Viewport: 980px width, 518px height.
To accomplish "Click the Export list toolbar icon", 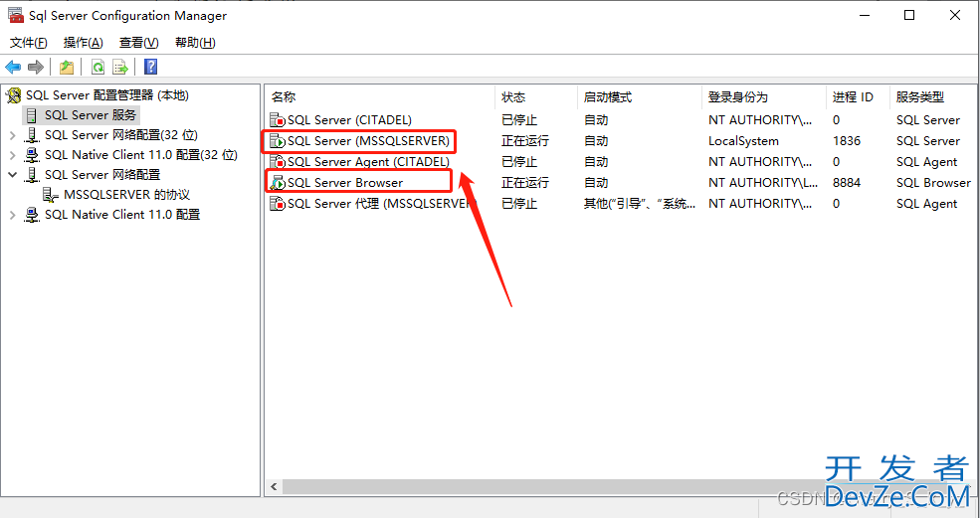I will [119, 67].
